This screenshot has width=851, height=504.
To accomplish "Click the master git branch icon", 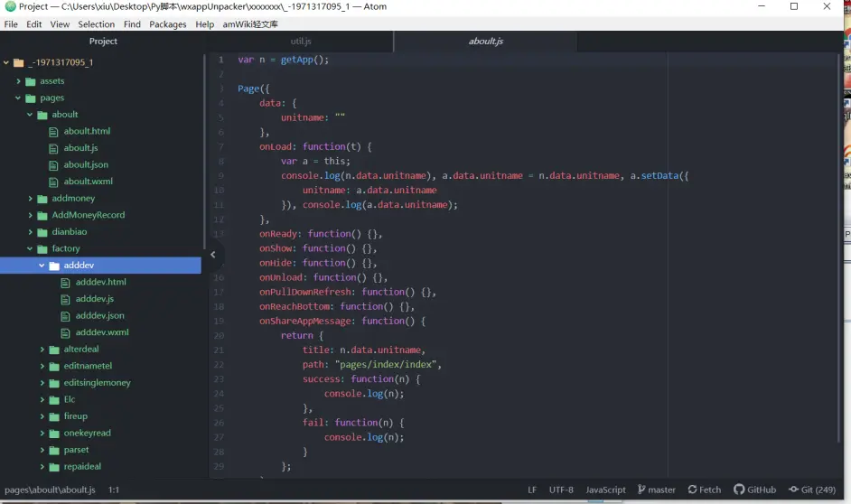I will [641, 490].
